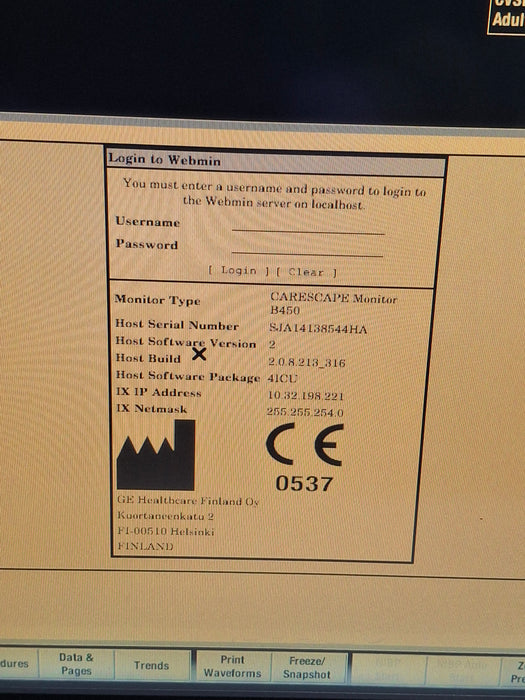Click the Username input field
This screenshot has width=525, height=700.
(308, 225)
